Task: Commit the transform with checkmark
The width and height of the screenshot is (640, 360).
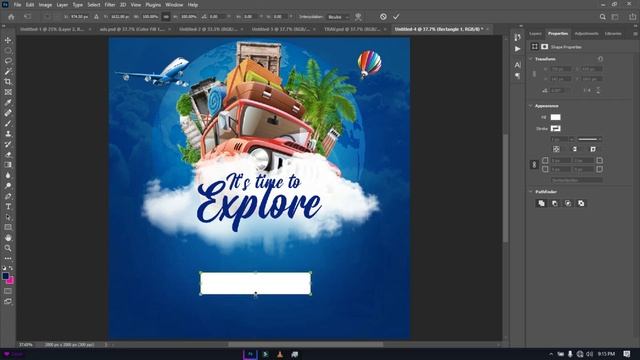Action: [396, 17]
